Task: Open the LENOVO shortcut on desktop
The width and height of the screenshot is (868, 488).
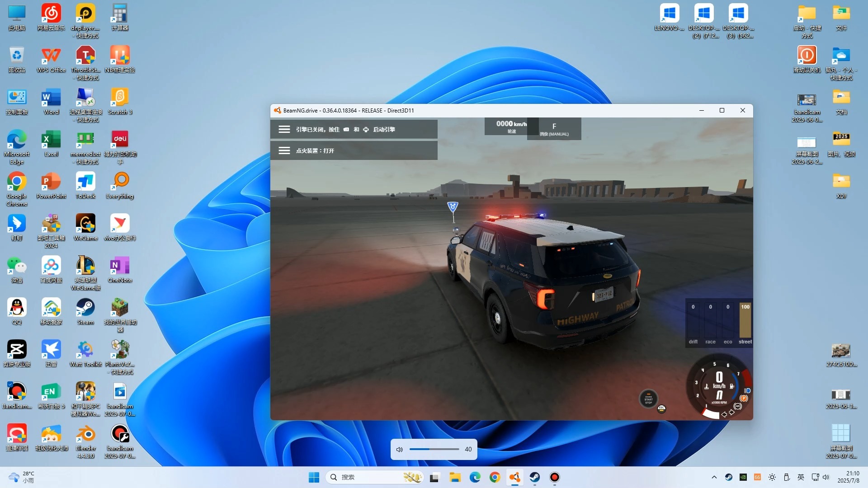Action: 669,18
